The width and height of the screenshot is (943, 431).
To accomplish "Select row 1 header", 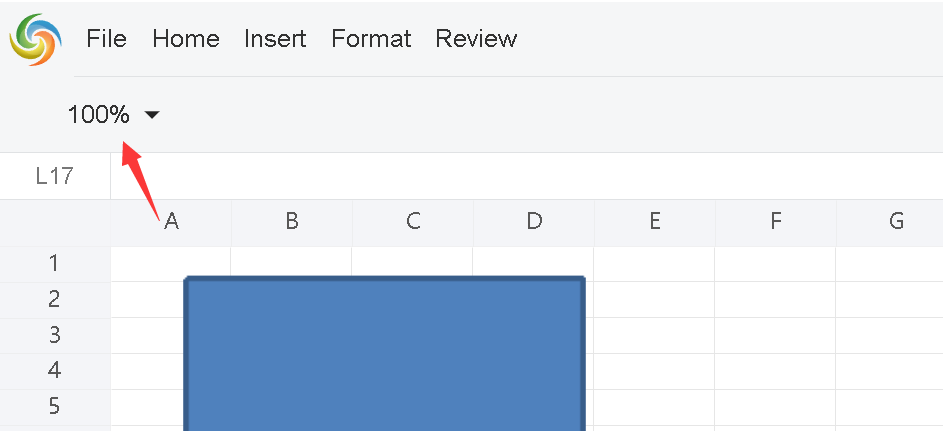I will pyautogui.click(x=54, y=264).
